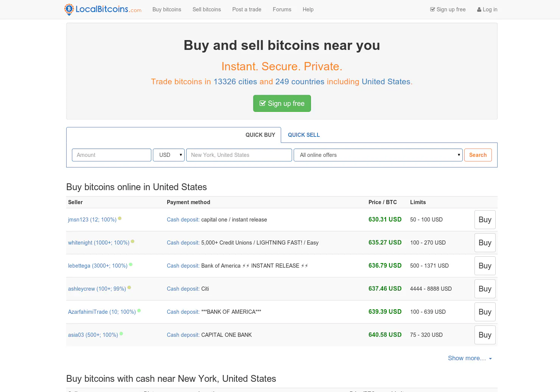
Task: Click Cash deposit link for CAPITAL ONE BANK
Action: pyautogui.click(x=183, y=335)
